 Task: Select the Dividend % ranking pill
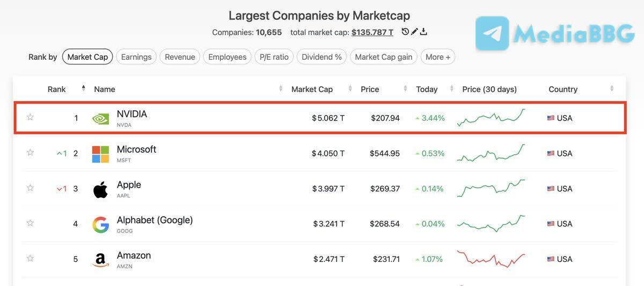[321, 57]
